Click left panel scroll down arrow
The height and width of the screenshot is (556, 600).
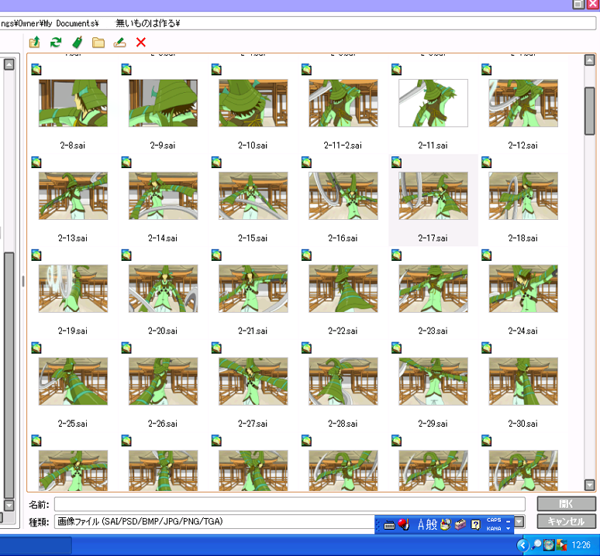pyautogui.click(x=9, y=505)
